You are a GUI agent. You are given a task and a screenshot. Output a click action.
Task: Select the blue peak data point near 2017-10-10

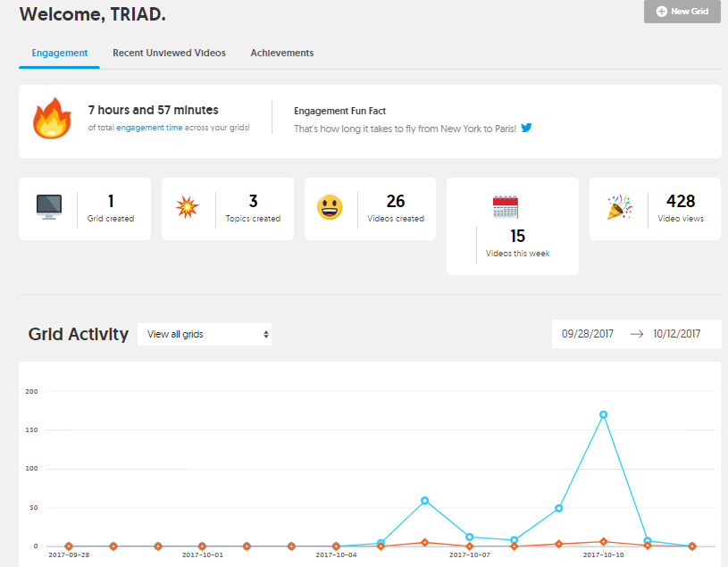click(x=603, y=415)
